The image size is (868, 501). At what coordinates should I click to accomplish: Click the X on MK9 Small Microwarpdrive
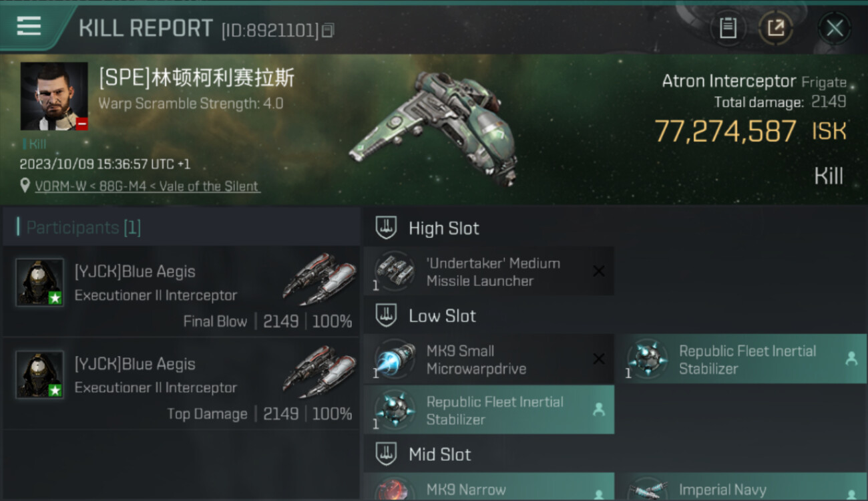599,359
